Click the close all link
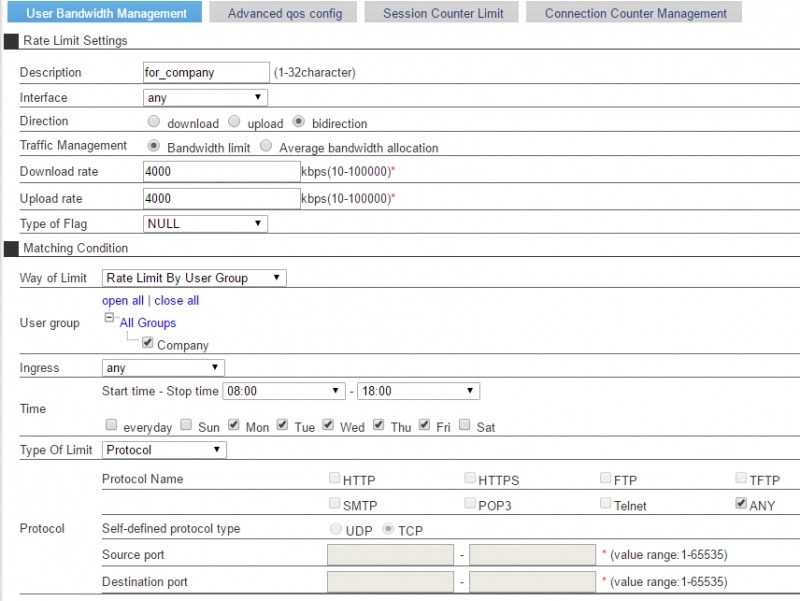This screenshot has height=601, width=800. [176, 300]
